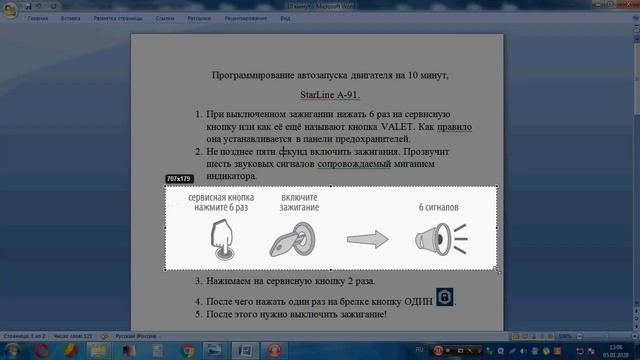Switch to the Вид ribbon tab
This screenshot has height=360, width=640.
click(285, 18)
